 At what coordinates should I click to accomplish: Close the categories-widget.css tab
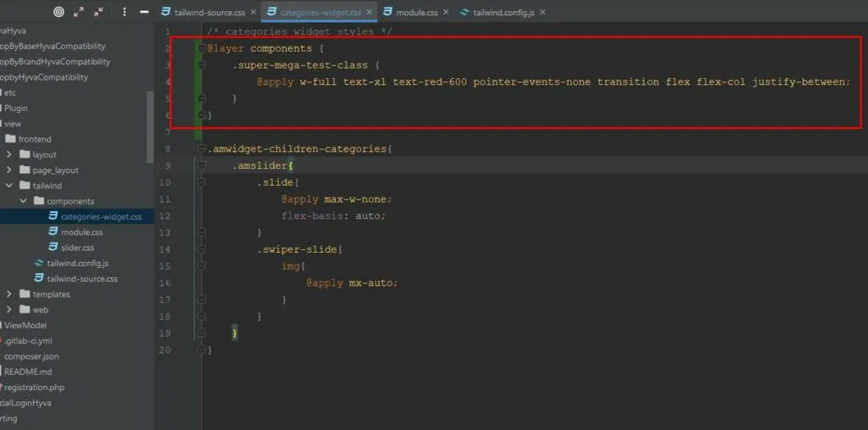369,13
